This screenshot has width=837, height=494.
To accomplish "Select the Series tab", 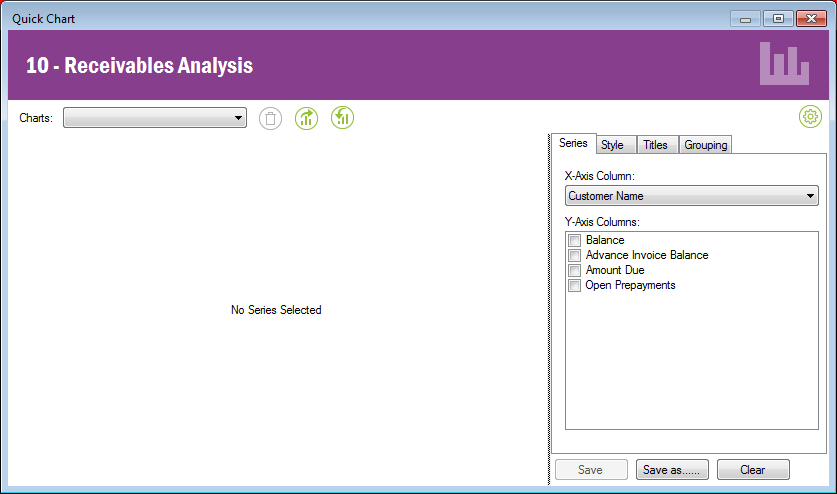I will [x=573, y=144].
